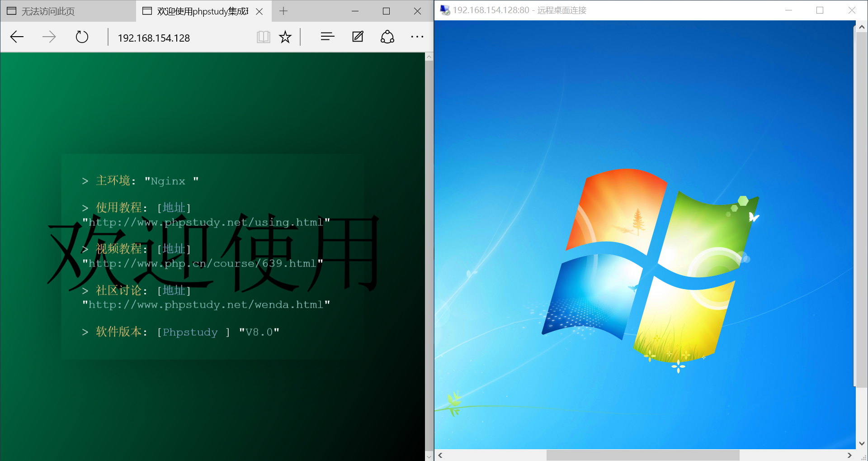Add page to favorites star
The image size is (868, 461).
pyautogui.click(x=285, y=37)
